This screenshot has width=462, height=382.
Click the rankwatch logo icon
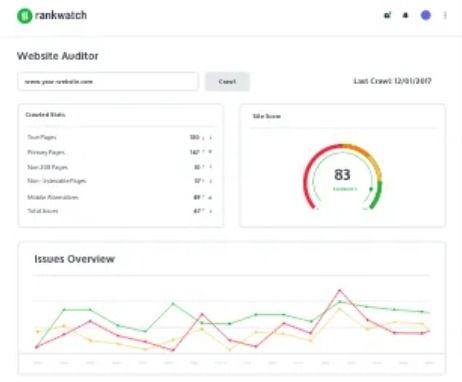coord(24,16)
